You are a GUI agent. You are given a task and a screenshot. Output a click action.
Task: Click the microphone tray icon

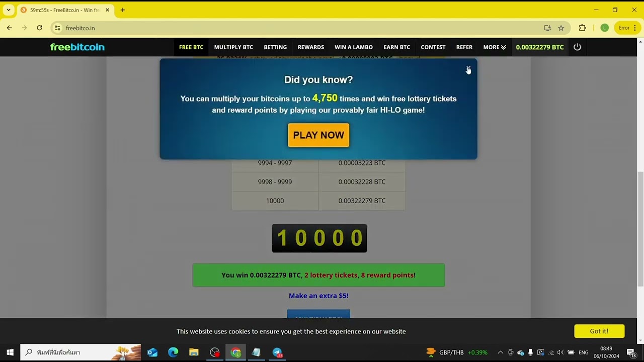(x=530, y=352)
